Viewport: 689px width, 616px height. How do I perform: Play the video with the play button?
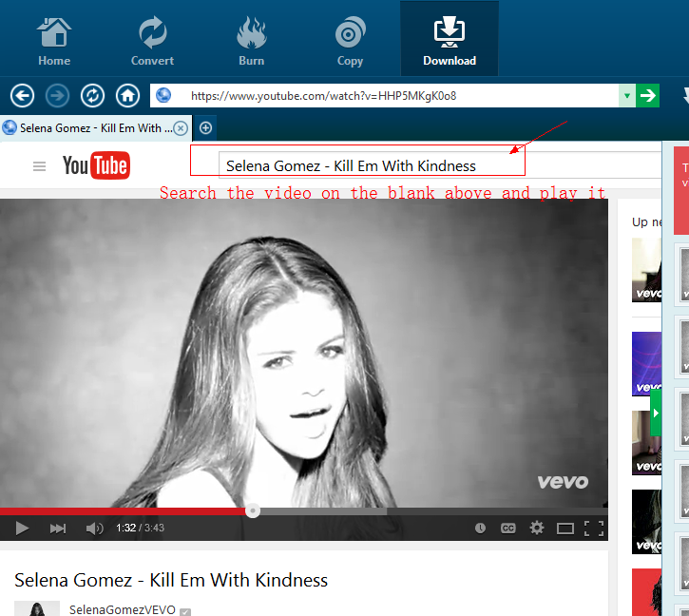coord(22,528)
